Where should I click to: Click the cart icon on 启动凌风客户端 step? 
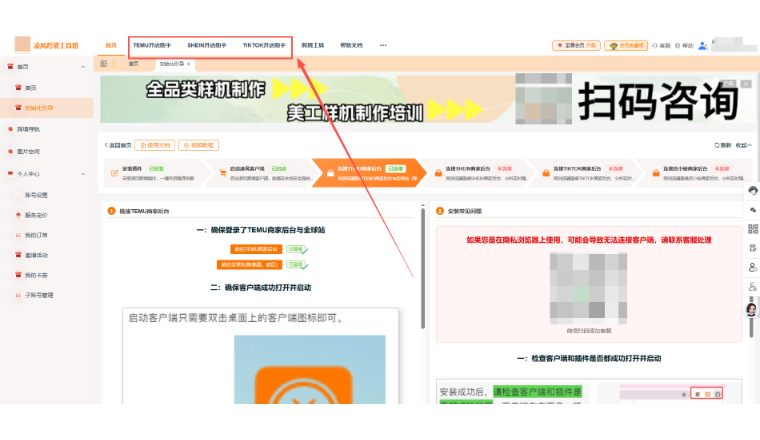(x=222, y=173)
